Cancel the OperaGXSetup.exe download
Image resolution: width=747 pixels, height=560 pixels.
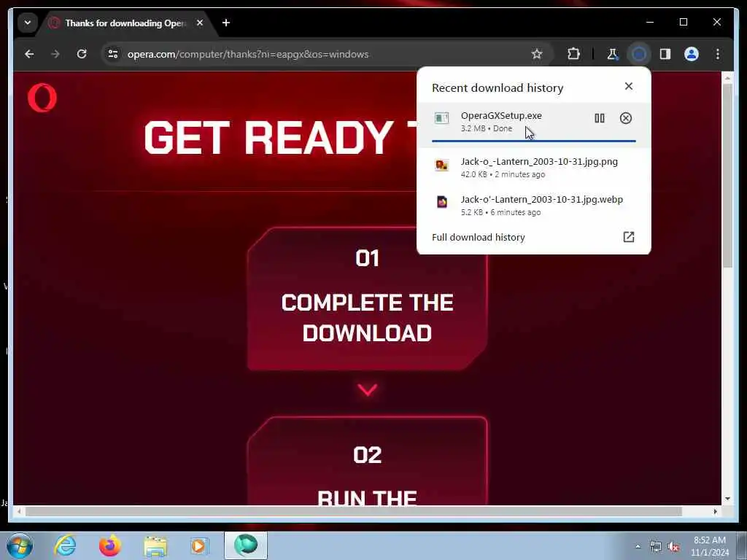pos(625,118)
